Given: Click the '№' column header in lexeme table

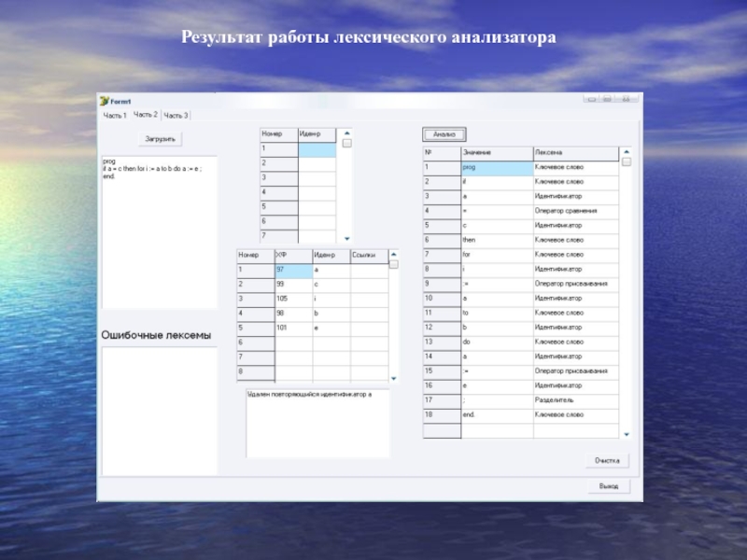Looking at the screenshot, I should (x=442, y=153).
